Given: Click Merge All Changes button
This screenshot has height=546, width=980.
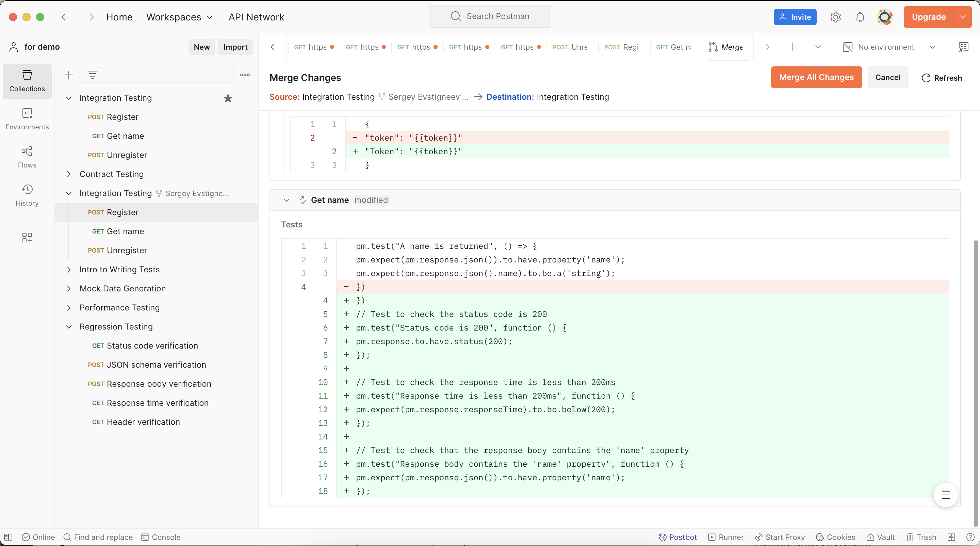Looking at the screenshot, I should click(816, 77).
